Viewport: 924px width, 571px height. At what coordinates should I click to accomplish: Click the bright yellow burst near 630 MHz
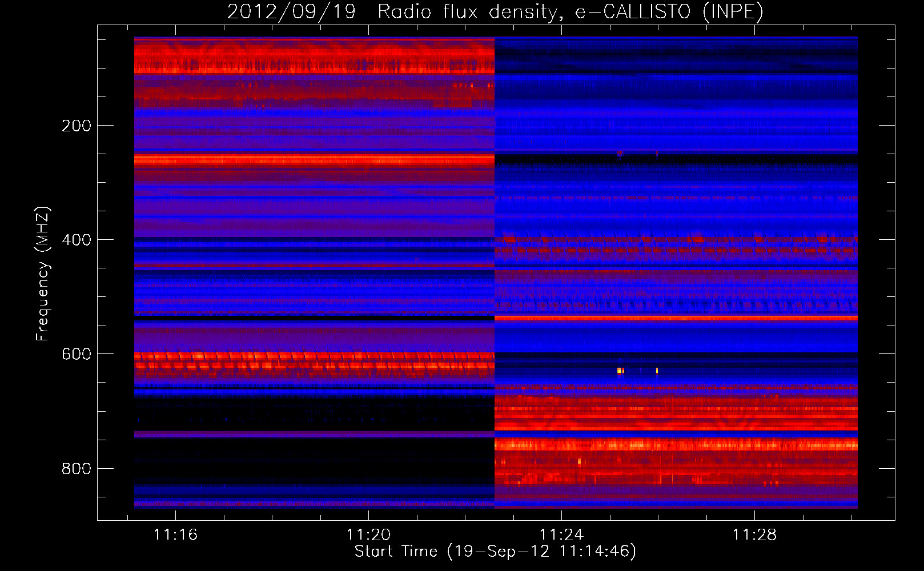(x=620, y=371)
